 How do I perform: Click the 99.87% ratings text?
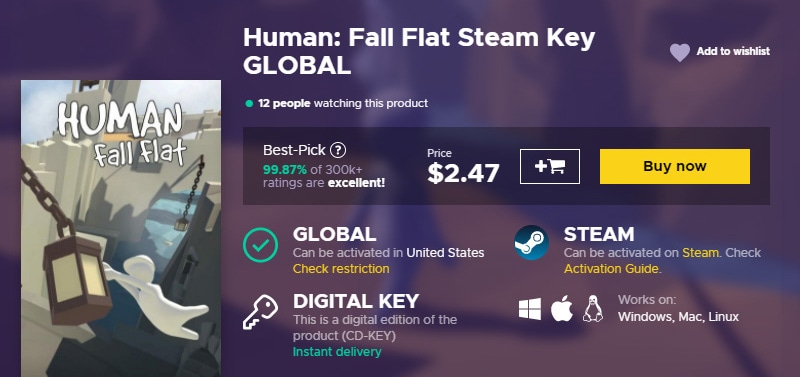point(324,175)
